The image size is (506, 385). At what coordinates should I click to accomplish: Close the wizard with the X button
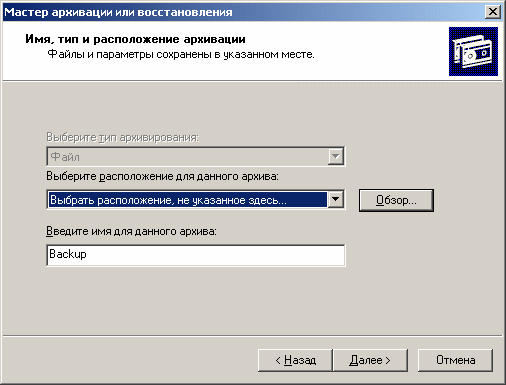pyautogui.click(x=493, y=12)
